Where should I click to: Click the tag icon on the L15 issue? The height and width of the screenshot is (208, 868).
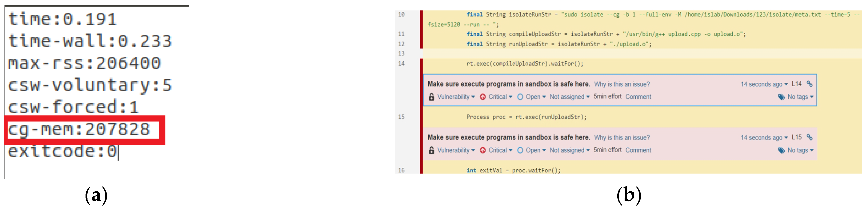(x=781, y=150)
